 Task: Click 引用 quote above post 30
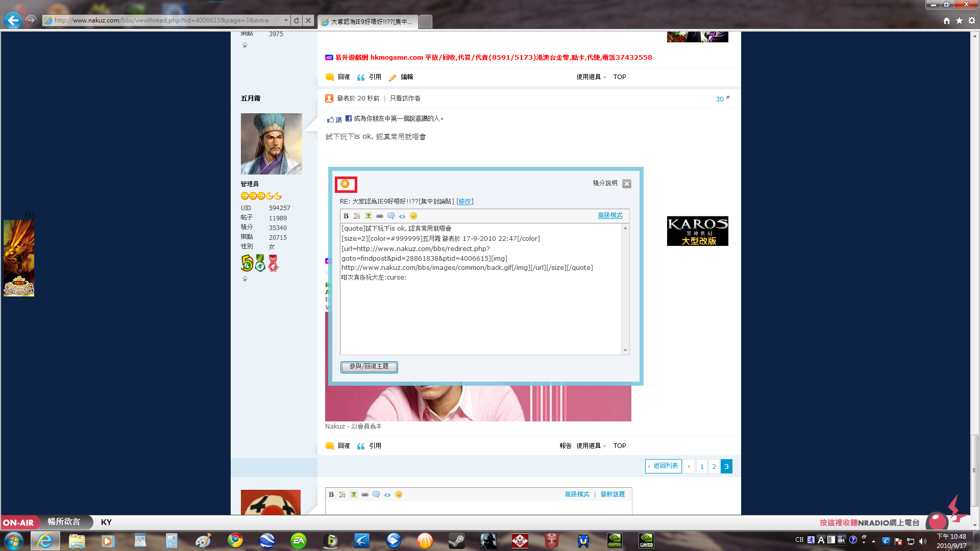pos(369,77)
